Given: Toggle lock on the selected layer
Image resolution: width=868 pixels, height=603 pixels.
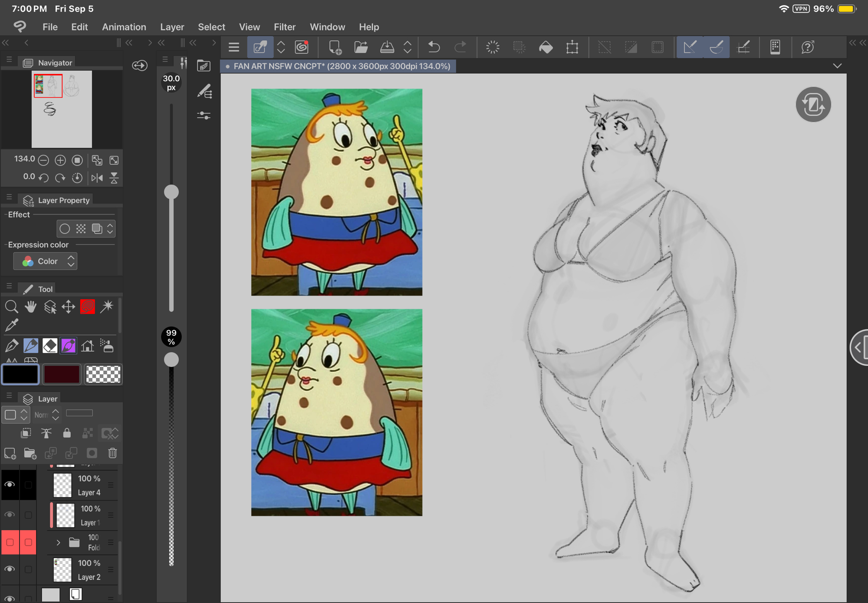Looking at the screenshot, I should (x=67, y=433).
